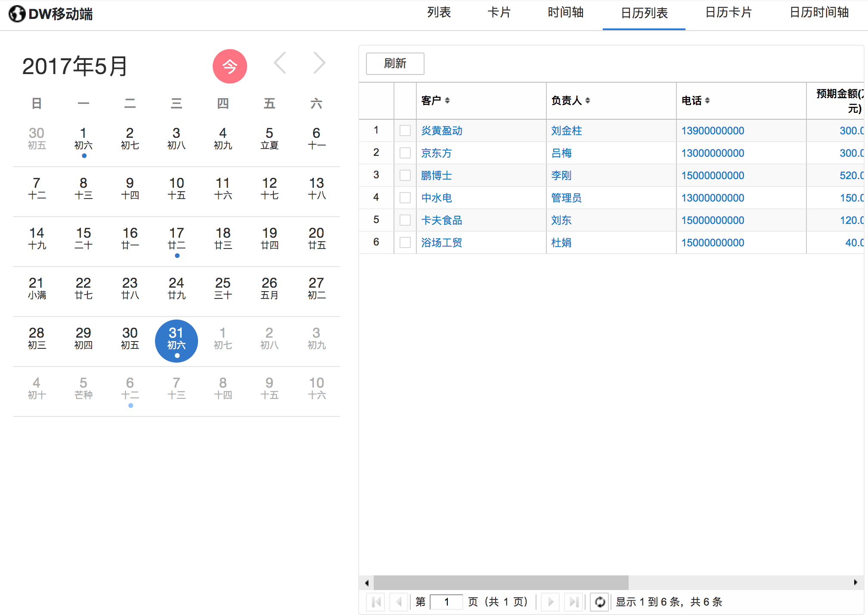
Task: Select May 20 廿五 on calendar
Action: (316, 239)
